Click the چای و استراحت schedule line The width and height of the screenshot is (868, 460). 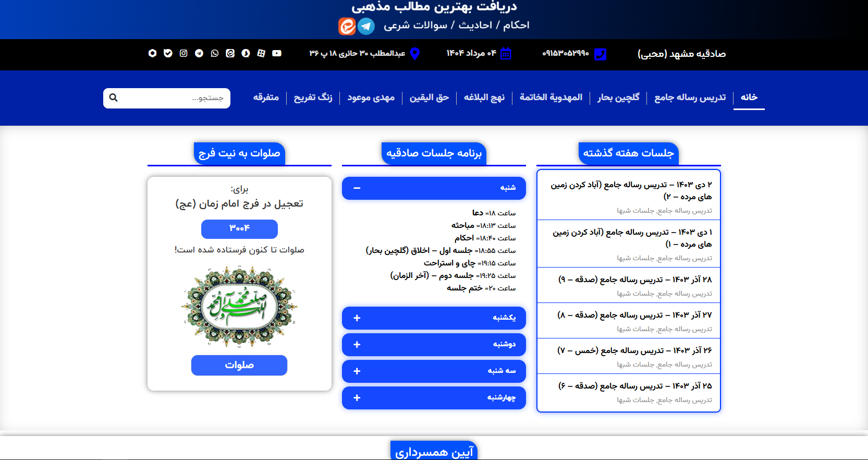pos(470,263)
